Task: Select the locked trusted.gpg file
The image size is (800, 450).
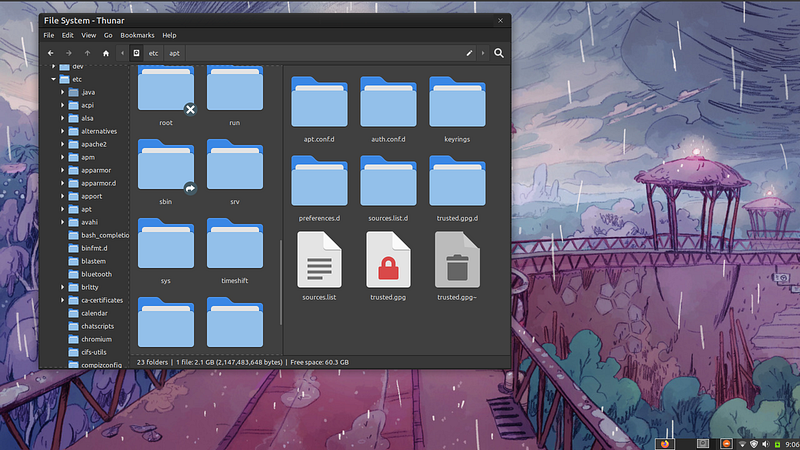Action: tap(388, 260)
